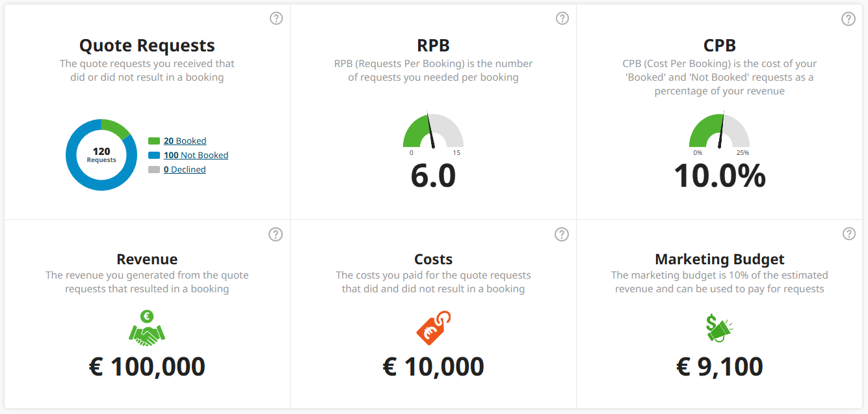Click the 0 Declined link
This screenshot has height=414, width=868.
(185, 169)
